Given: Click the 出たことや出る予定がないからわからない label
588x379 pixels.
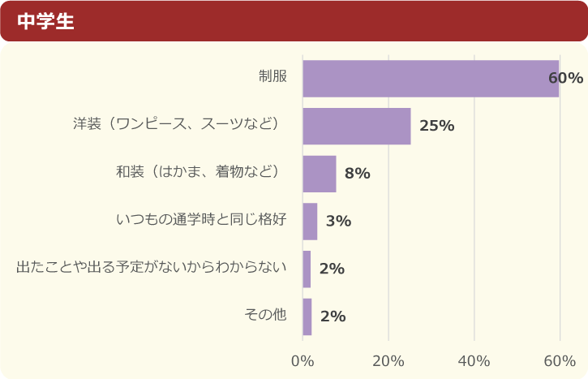Looking at the screenshot, I should tap(152, 267).
